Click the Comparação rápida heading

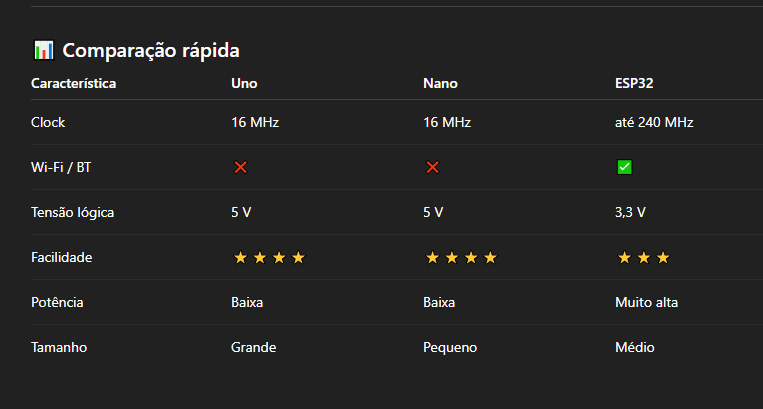(151, 50)
